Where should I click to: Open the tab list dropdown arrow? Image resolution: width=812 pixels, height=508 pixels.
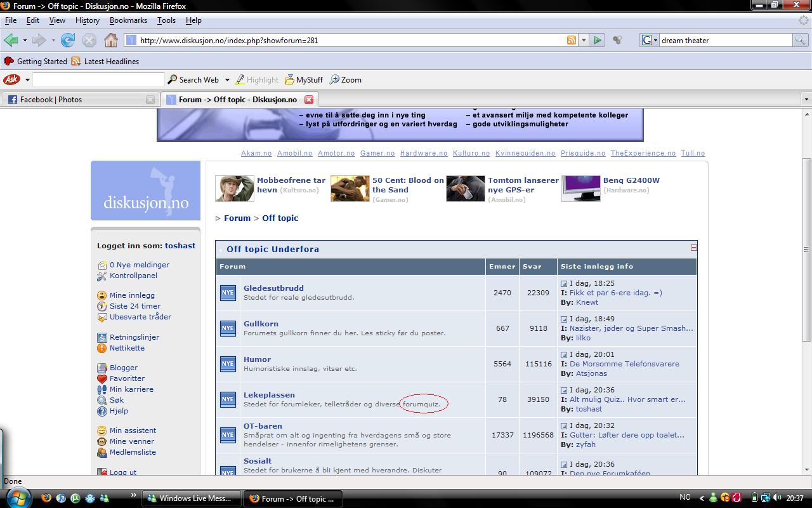(x=806, y=100)
